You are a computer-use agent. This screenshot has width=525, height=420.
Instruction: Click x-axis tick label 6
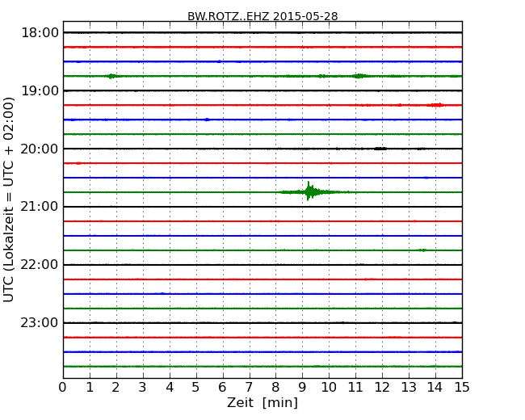222,387
